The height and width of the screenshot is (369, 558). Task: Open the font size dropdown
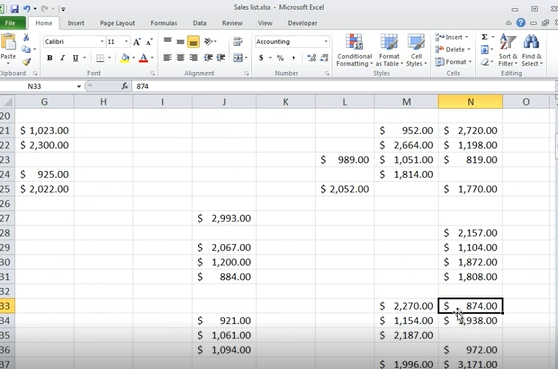click(126, 42)
